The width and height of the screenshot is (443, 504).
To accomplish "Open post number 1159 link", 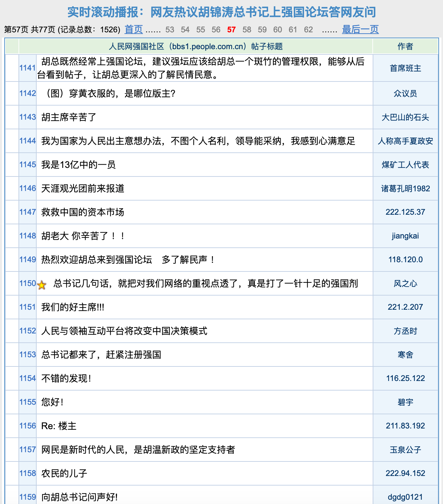I will pos(27,497).
